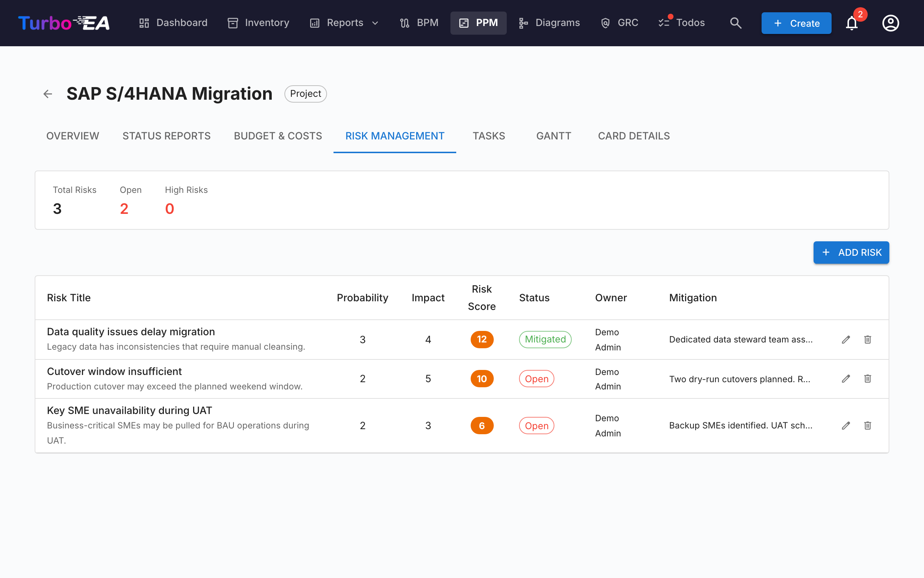Open the Budget & Costs tab
The image size is (924, 578).
coord(278,136)
